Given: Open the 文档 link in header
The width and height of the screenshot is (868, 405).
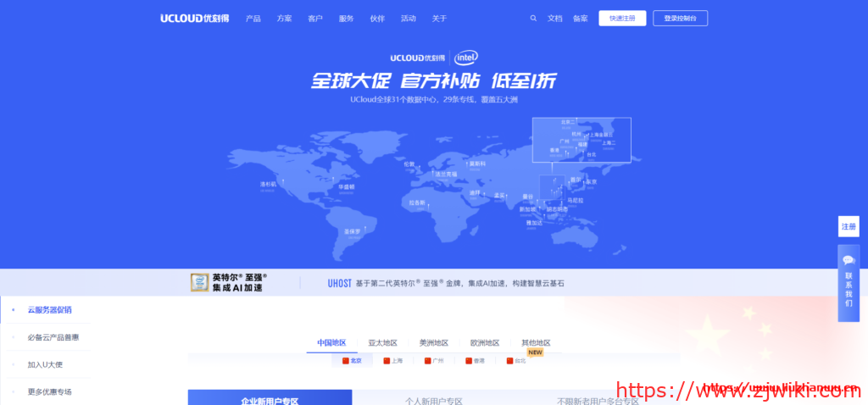Looking at the screenshot, I should (555, 18).
